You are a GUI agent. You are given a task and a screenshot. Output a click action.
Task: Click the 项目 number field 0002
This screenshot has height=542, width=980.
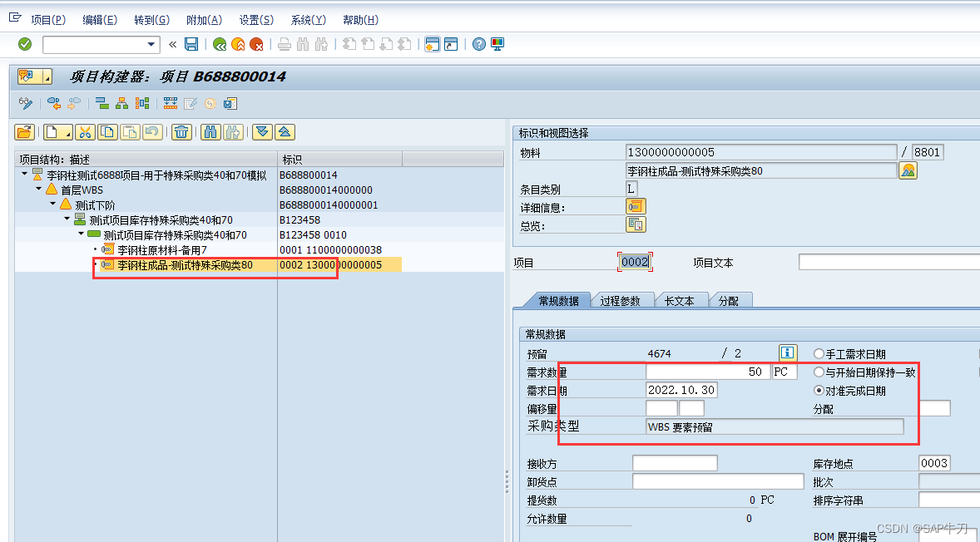[x=635, y=262]
